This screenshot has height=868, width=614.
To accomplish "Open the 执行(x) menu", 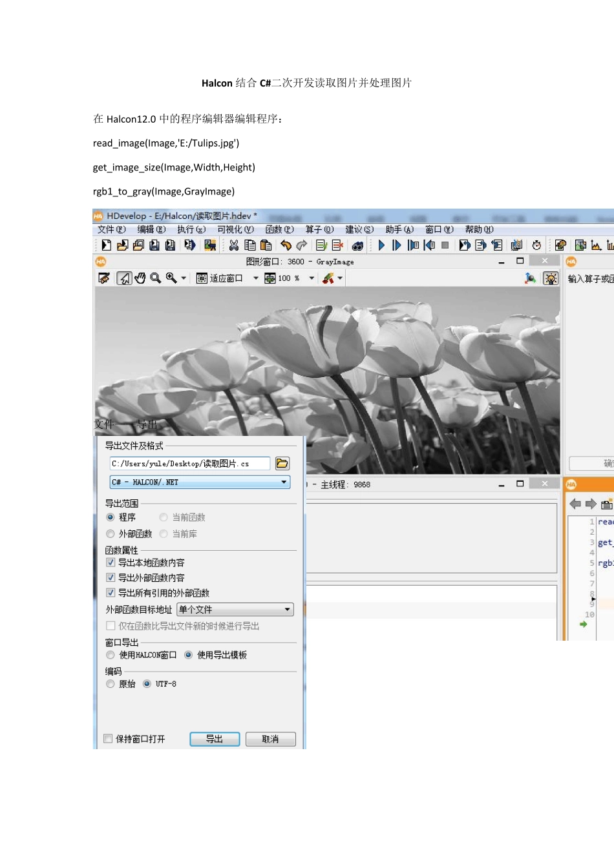I will [191, 229].
